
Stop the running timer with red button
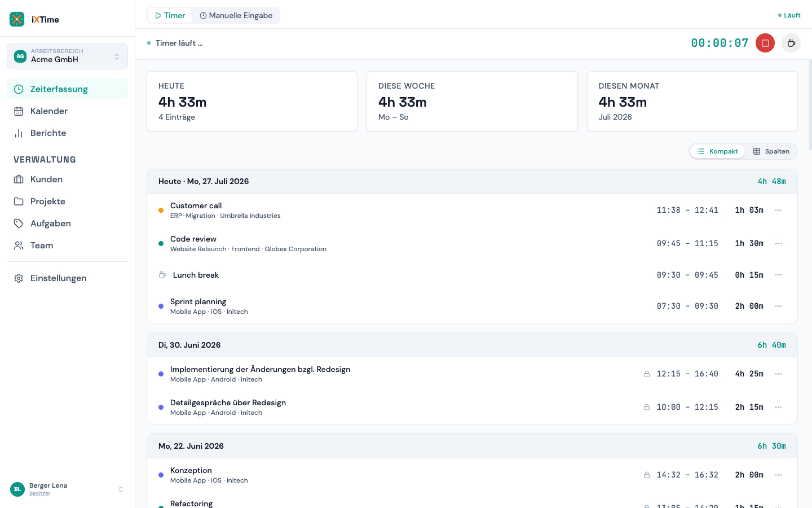point(765,43)
